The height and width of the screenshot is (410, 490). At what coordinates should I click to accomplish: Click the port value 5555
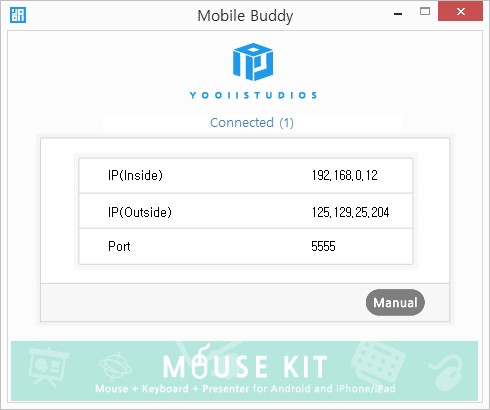click(x=323, y=246)
